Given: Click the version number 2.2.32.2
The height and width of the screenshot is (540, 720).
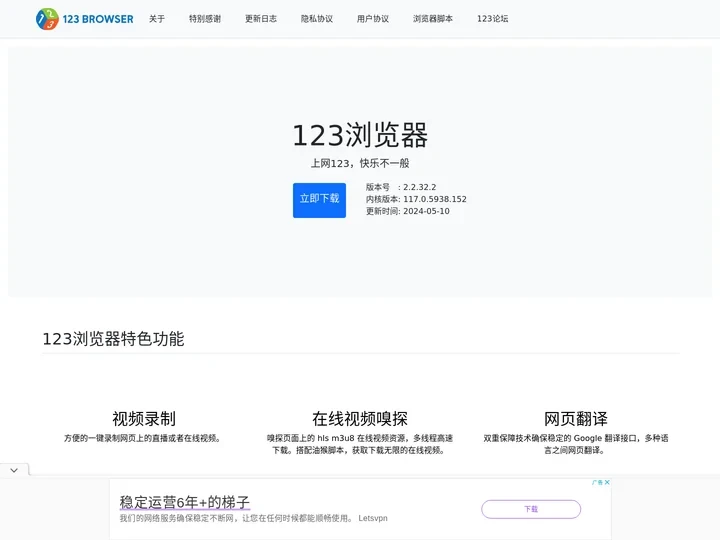Looking at the screenshot, I should pos(420,187).
